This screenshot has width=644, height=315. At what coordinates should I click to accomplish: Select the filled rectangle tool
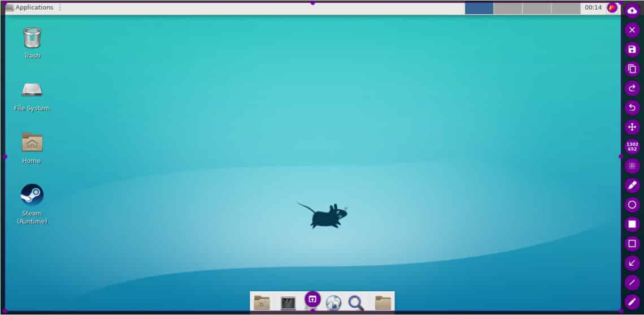coord(632,225)
